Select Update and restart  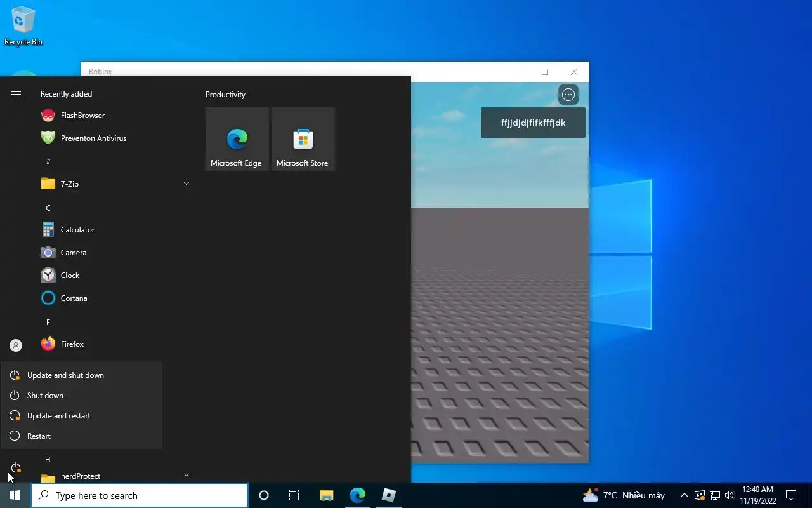81,416
